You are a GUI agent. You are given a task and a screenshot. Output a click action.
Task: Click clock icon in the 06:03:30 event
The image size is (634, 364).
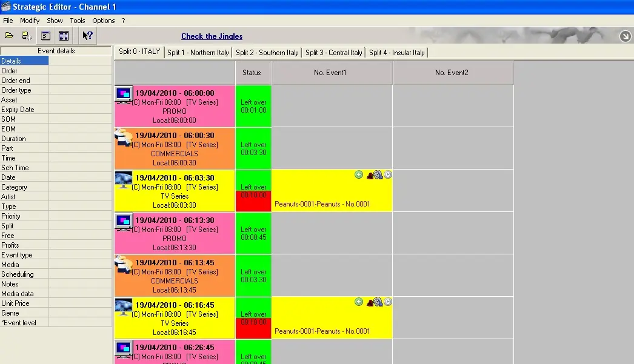tap(388, 174)
